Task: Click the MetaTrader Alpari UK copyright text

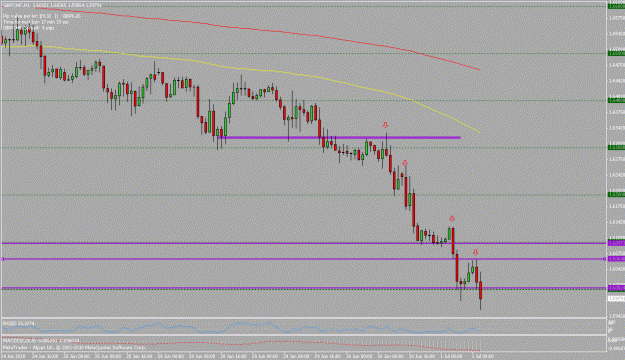Action: 74,347
